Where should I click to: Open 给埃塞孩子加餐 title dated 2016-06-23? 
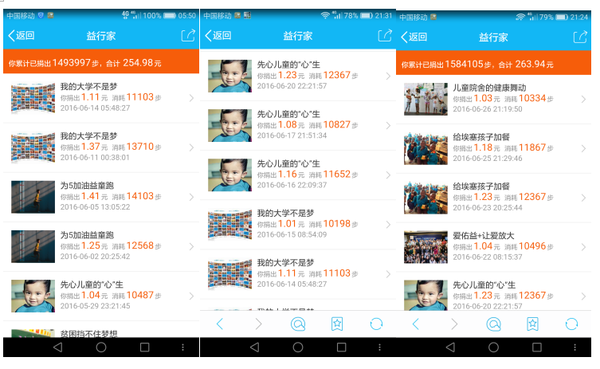pos(481,186)
